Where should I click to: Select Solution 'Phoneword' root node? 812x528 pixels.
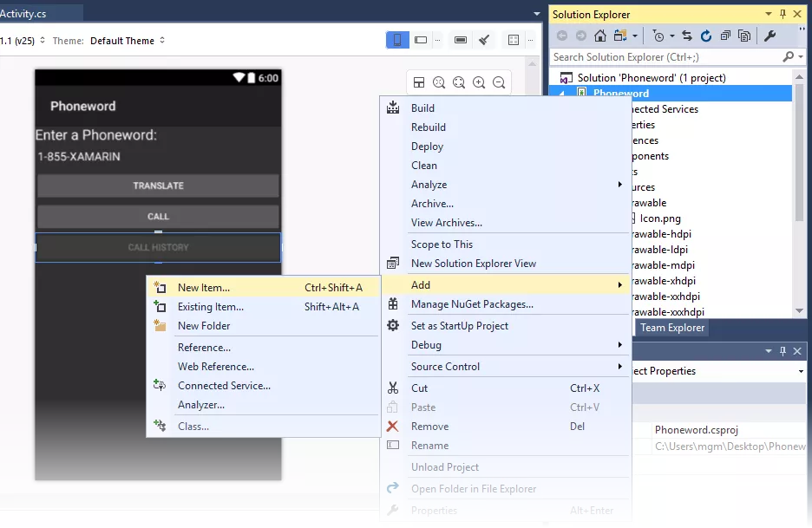point(652,78)
